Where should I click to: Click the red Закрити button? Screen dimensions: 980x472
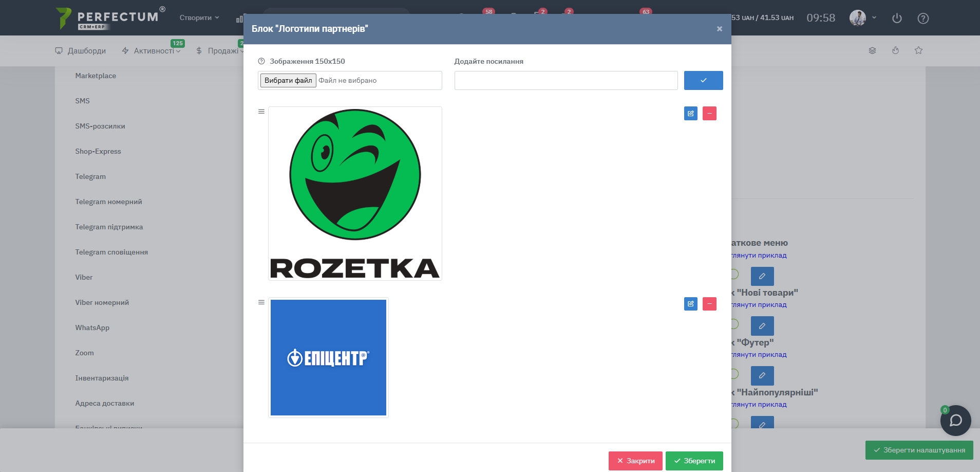pos(635,461)
